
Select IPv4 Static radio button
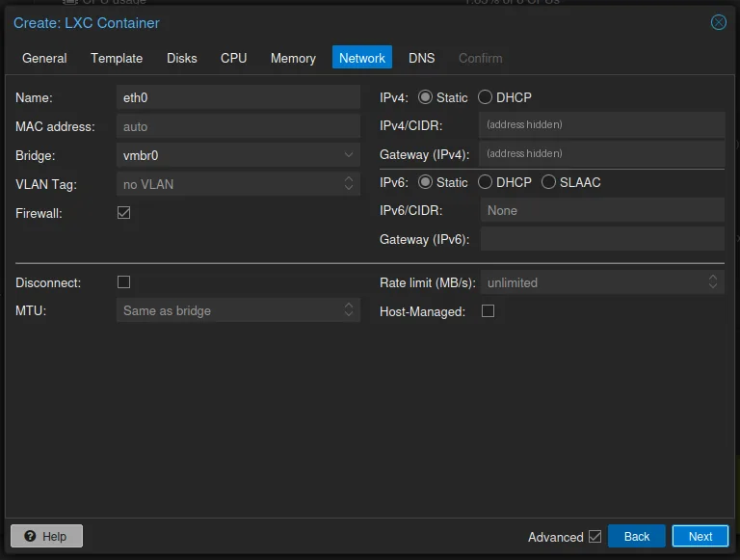coord(425,97)
